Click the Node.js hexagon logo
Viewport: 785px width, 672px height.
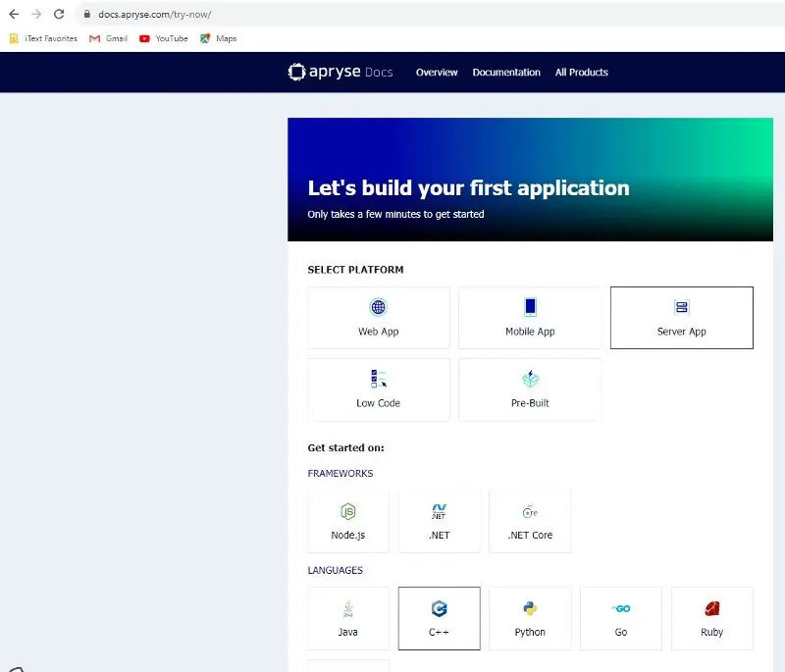(x=348, y=511)
